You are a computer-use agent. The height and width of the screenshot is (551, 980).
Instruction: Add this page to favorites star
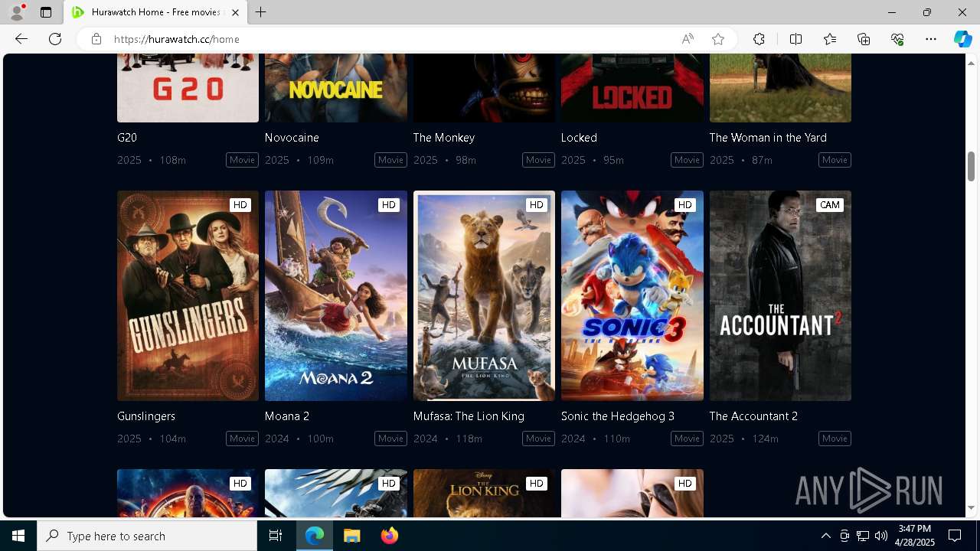pyautogui.click(x=718, y=39)
